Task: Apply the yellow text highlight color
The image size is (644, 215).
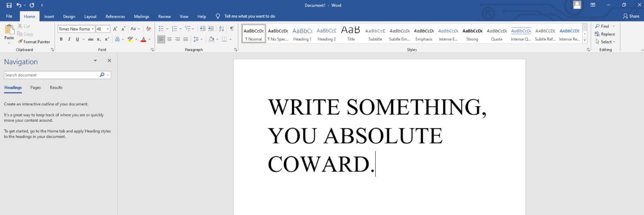Action: point(130,39)
